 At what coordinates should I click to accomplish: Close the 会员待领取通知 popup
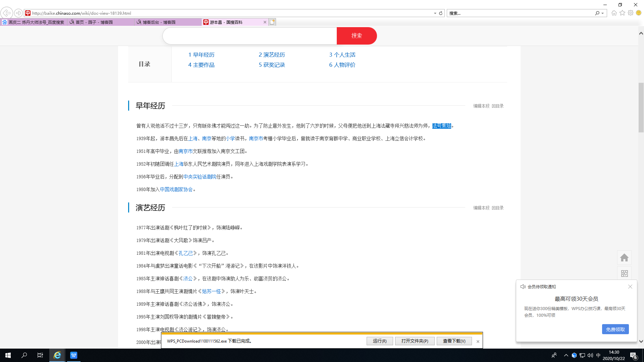coord(630,287)
